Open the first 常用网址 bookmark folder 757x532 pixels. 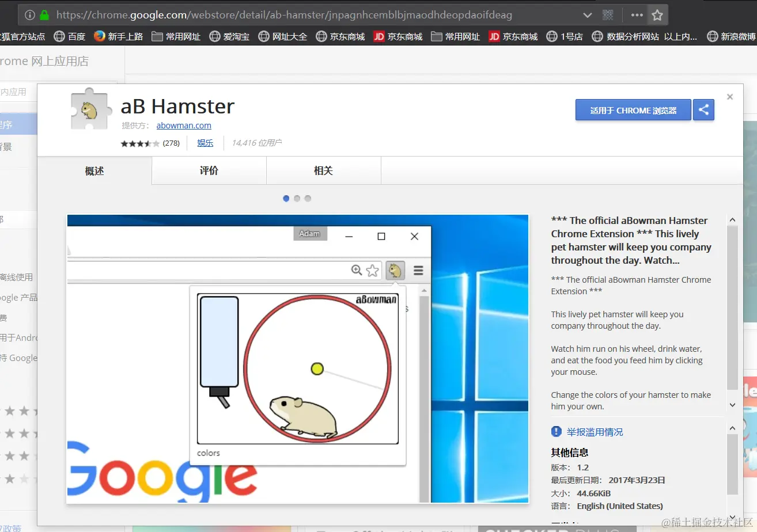pos(176,36)
